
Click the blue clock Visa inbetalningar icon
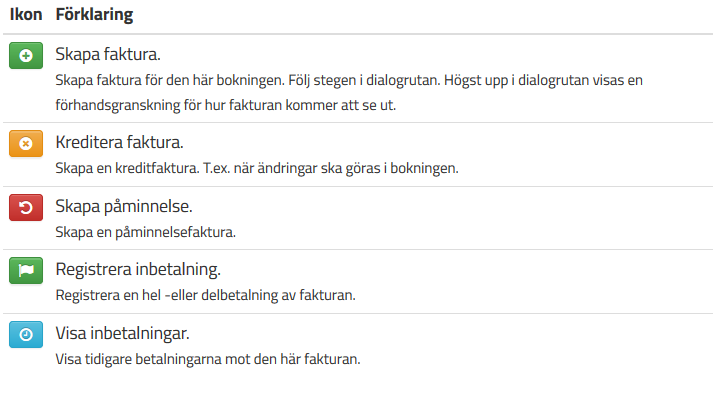click(x=26, y=334)
